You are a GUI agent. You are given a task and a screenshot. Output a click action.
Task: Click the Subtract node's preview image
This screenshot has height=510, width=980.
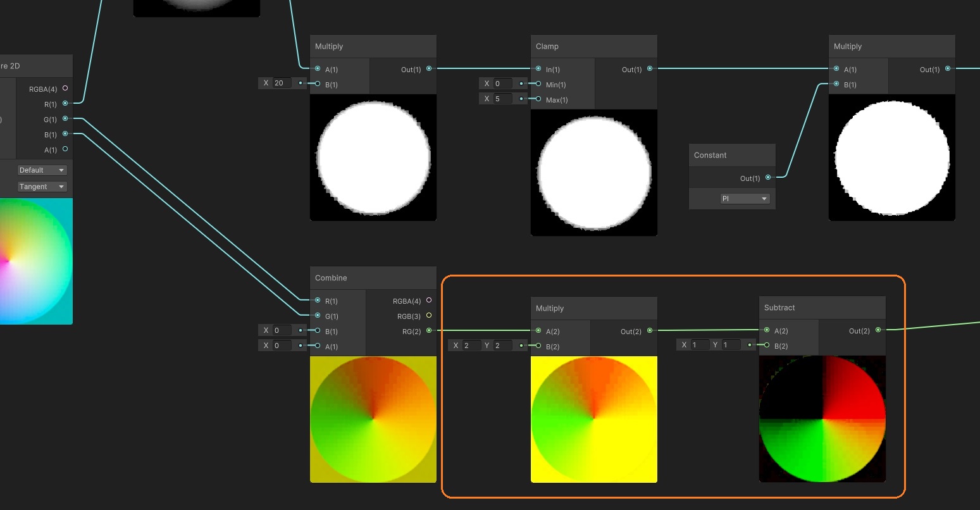point(822,419)
